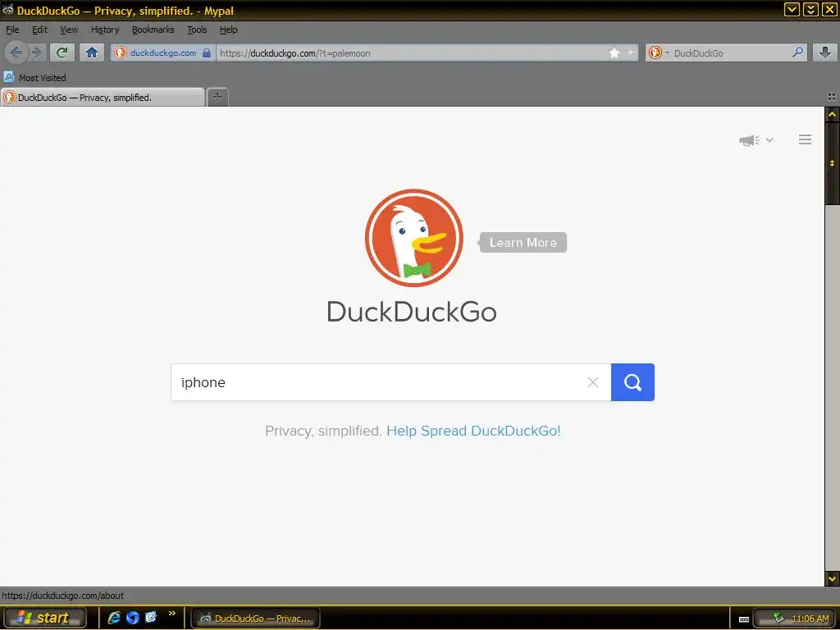Image resolution: width=840 pixels, height=630 pixels.
Task: Click the DuckDuckGo duck logo
Action: click(x=413, y=238)
